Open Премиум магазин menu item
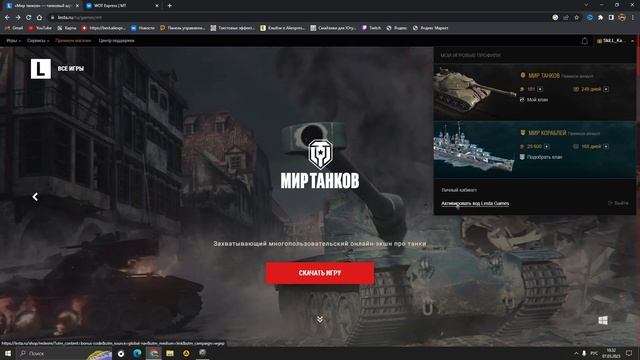 click(x=73, y=41)
